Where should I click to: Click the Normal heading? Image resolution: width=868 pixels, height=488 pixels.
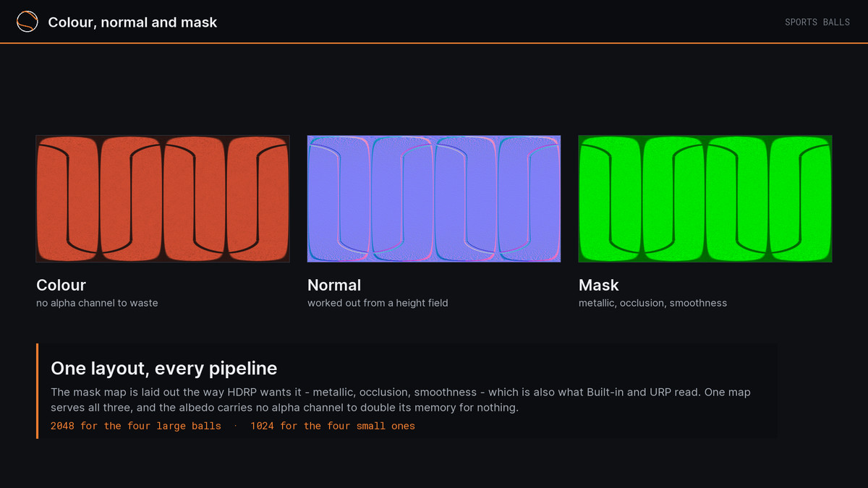[334, 285]
